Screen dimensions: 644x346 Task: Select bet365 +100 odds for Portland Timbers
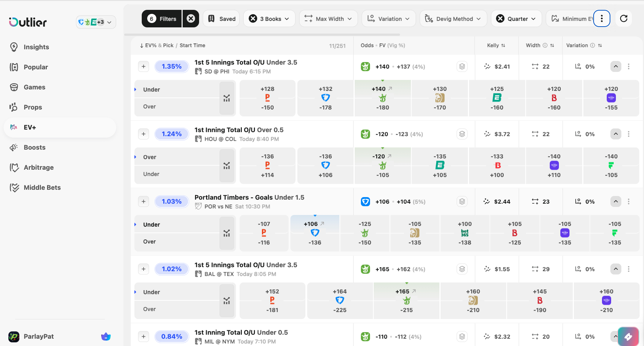pyautogui.click(x=465, y=224)
